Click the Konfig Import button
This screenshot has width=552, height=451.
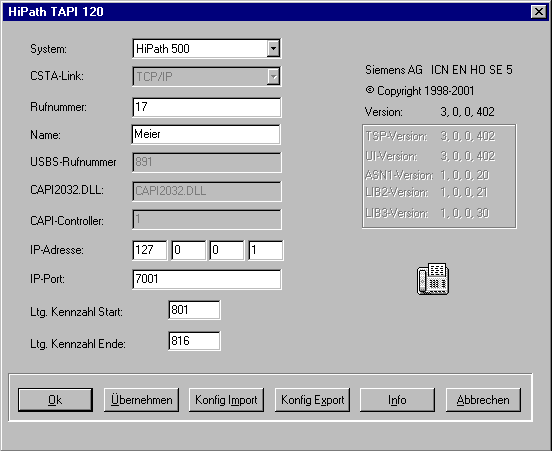coord(226,400)
